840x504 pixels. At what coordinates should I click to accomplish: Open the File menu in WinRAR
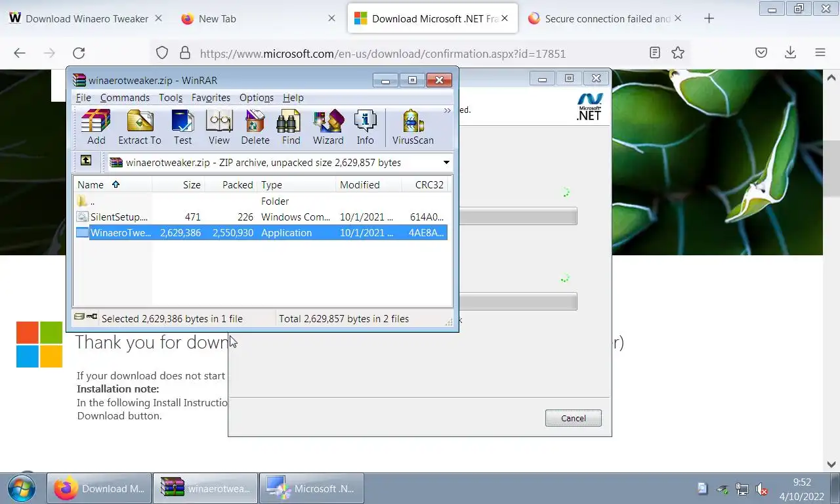(x=83, y=97)
